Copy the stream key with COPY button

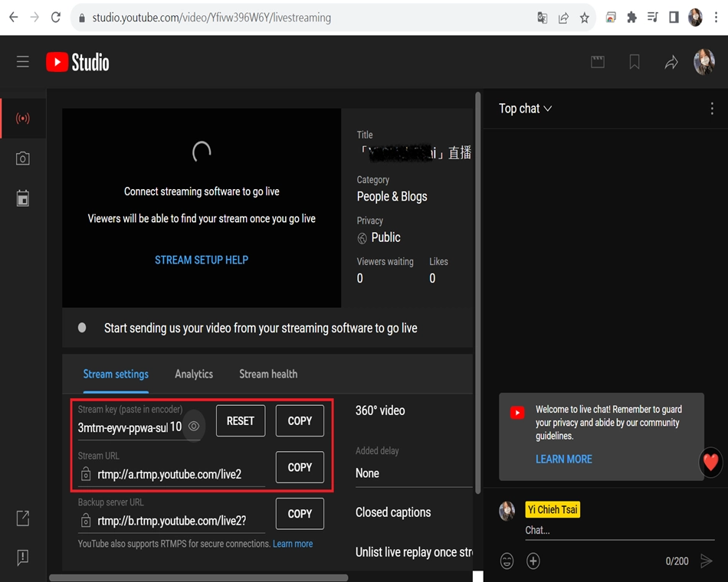(300, 420)
